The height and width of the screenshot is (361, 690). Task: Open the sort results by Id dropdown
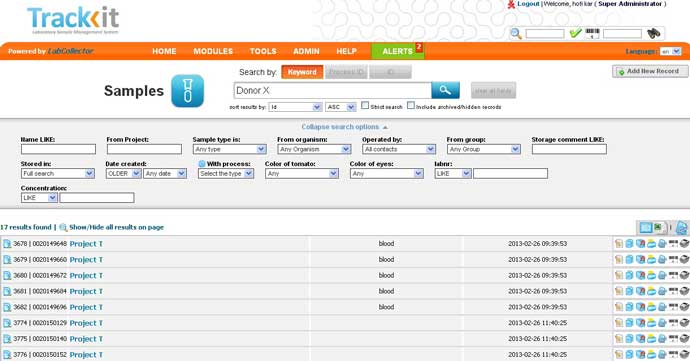[x=295, y=107]
